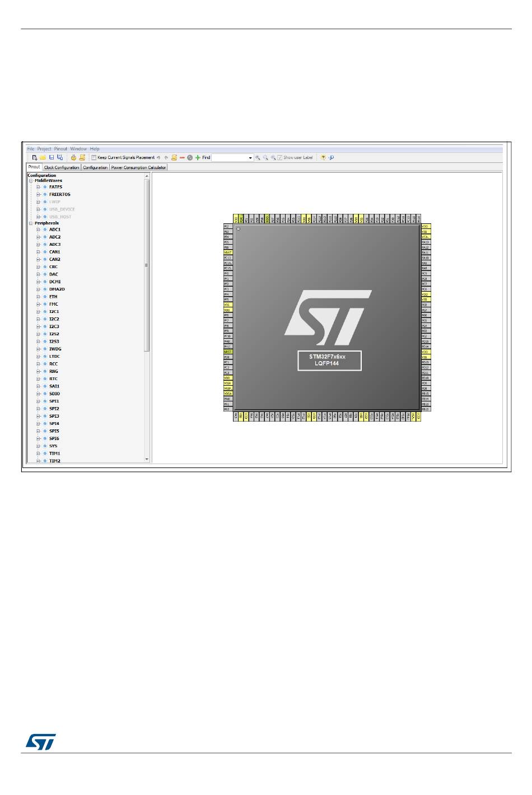Select the RNG tree item
This screenshot has width=532, height=795.
tap(54, 371)
